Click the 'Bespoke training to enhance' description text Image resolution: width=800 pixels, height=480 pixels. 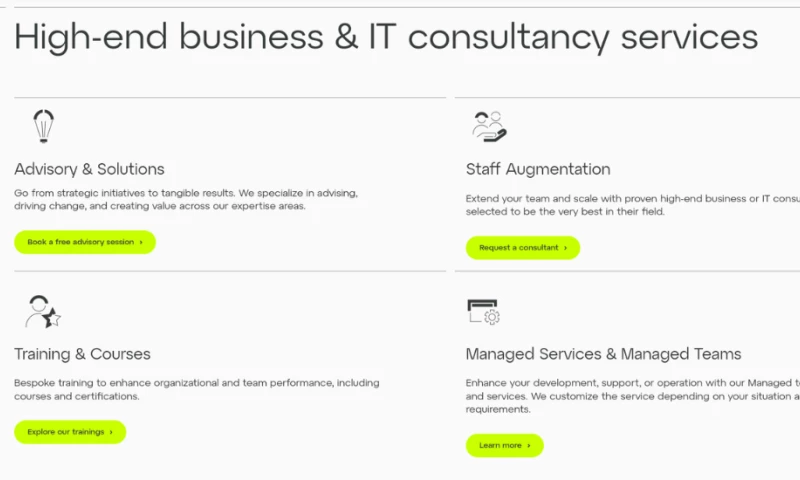coord(197,389)
